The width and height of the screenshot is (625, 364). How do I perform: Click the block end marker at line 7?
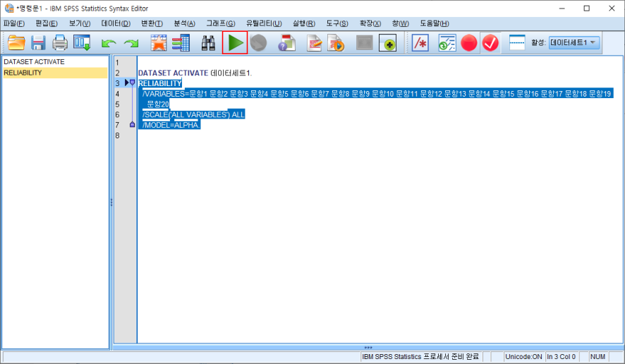coord(133,124)
